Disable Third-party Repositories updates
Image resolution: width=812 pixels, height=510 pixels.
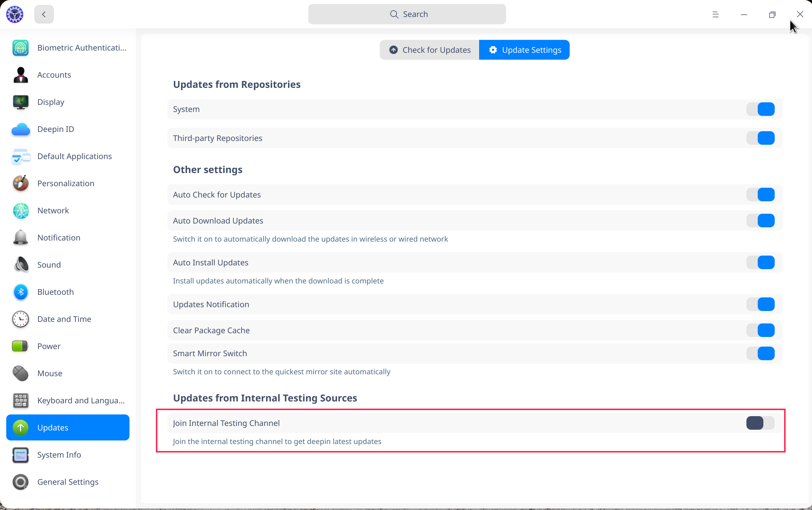tap(760, 138)
